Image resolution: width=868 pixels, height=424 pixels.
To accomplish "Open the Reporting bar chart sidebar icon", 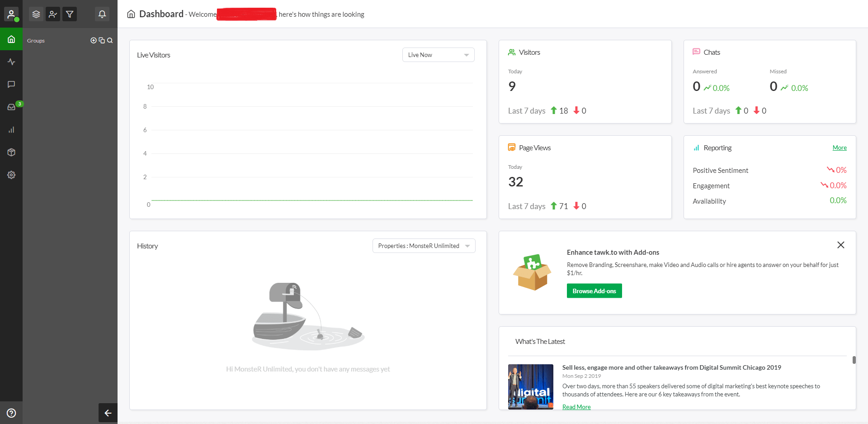I will 11,130.
